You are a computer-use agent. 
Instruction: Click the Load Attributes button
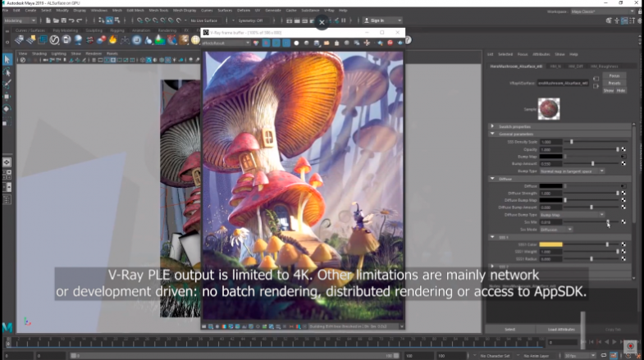click(x=561, y=329)
